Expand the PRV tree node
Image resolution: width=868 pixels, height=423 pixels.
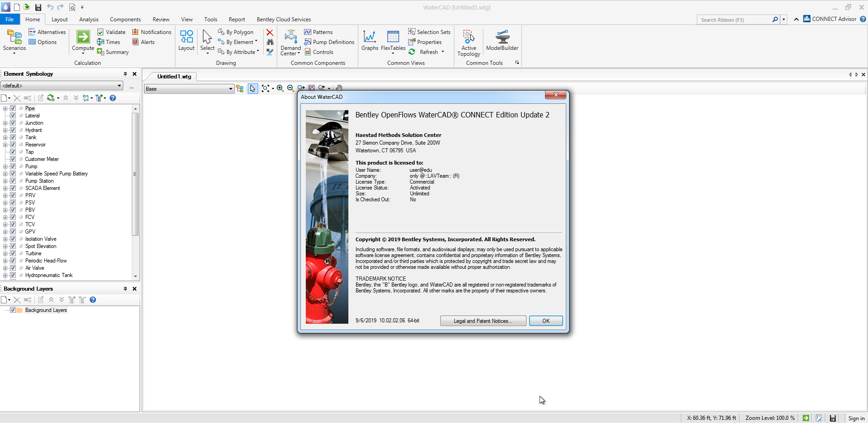click(5, 195)
